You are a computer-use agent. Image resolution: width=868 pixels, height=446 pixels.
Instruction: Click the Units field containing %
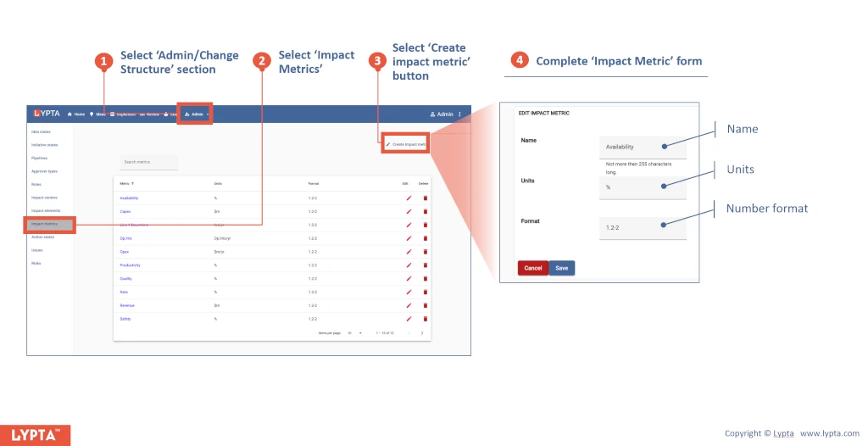pyautogui.click(x=643, y=187)
